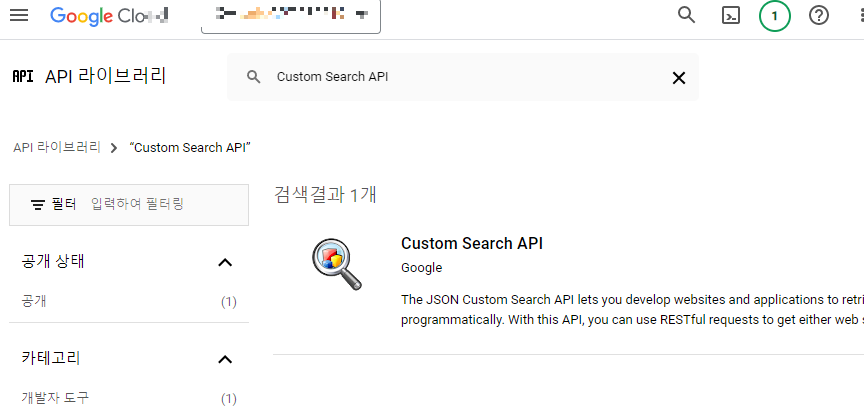Open the project selector dropdown
The image size is (864, 419).
[x=291, y=15]
